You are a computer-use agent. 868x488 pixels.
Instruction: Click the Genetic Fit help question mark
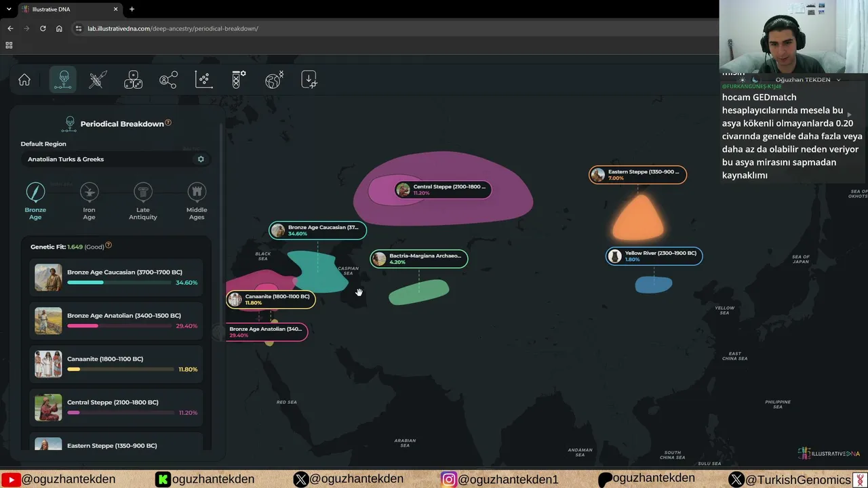tap(108, 245)
